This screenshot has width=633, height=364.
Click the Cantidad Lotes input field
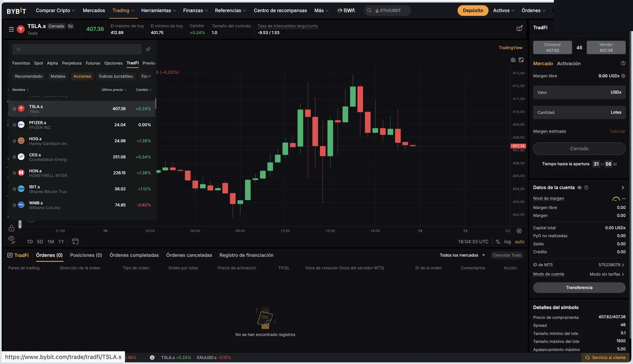point(579,113)
